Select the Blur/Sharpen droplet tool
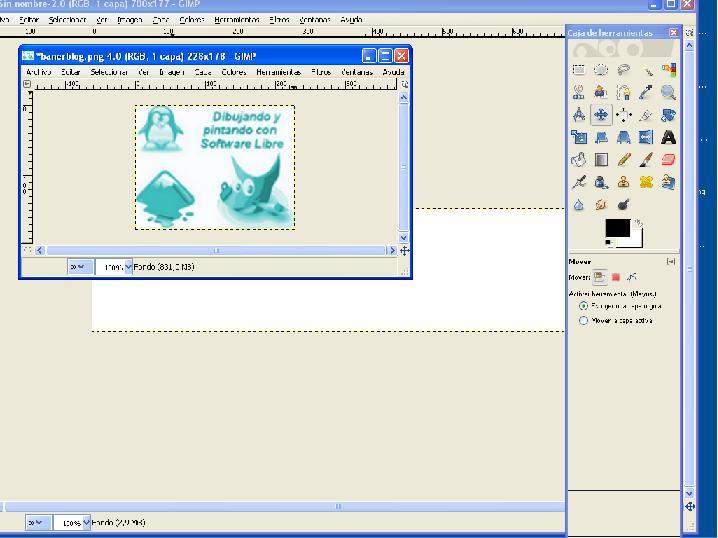This screenshot has height=538, width=718. [x=579, y=204]
